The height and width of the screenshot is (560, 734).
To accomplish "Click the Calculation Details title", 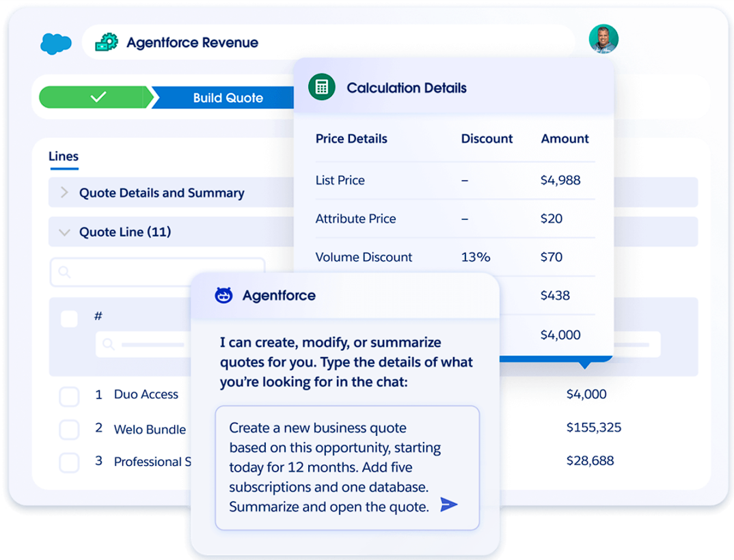I will pyautogui.click(x=407, y=88).
